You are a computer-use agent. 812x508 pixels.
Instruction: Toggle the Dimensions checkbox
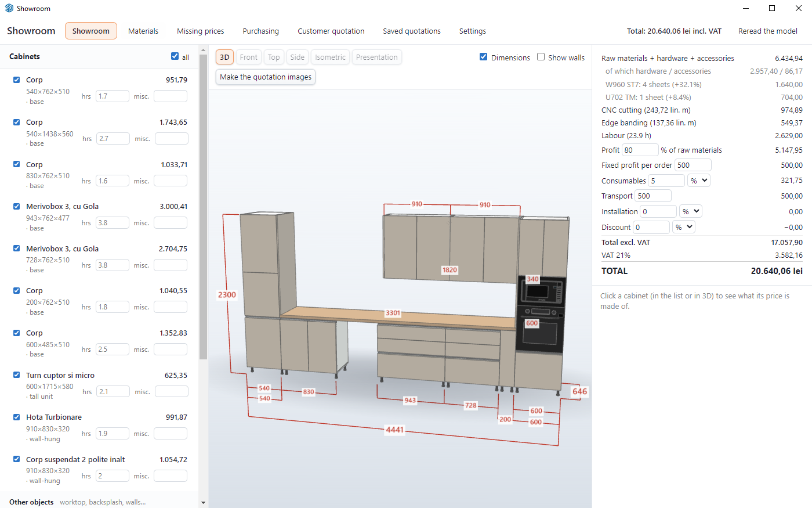[483, 57]
